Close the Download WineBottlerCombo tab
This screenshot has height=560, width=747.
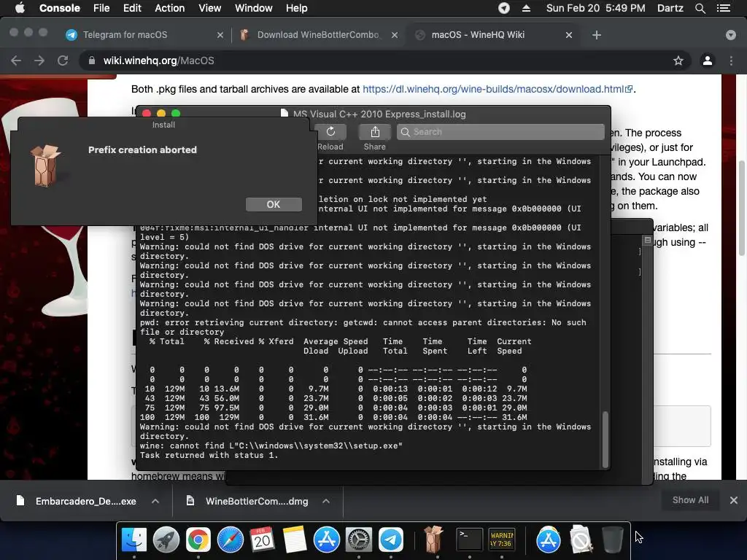point(395,35)
